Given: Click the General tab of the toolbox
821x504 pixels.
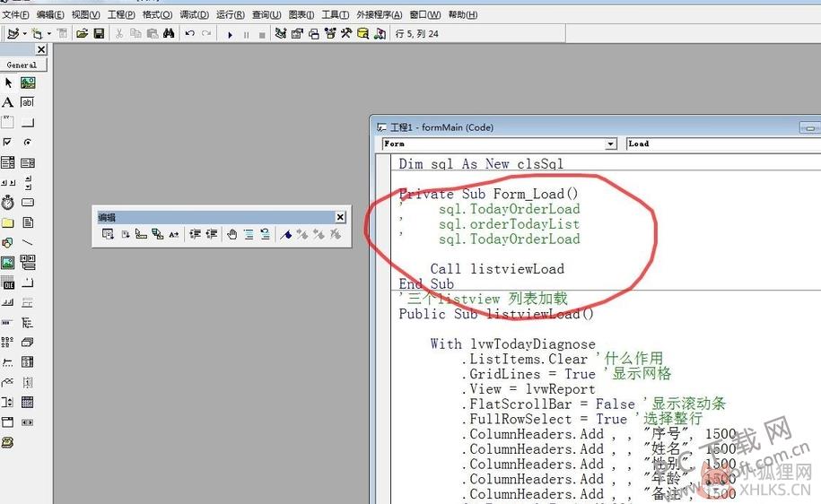Looking at the screenshot, I should (22, 65).
